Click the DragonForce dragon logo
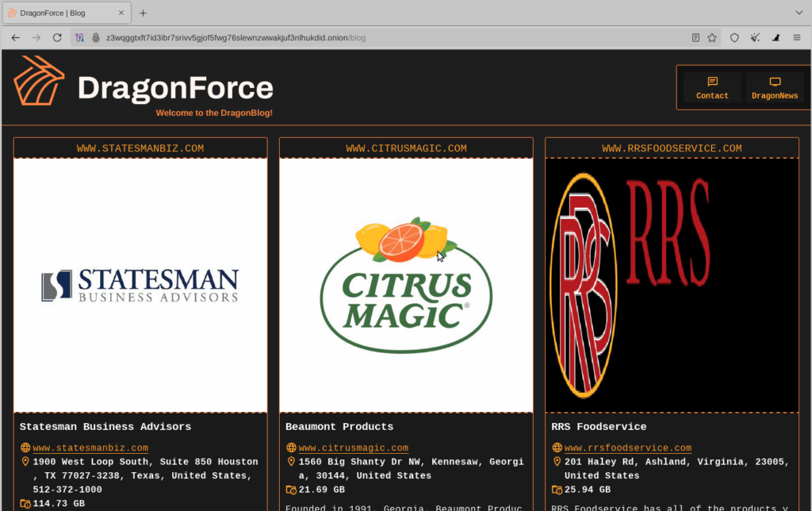This screenshot has height=511, width=812. point(39,81)
